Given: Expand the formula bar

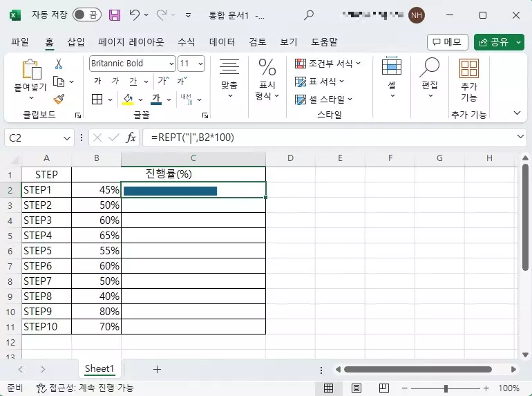Looking at the screenshot, I should 520,137.
